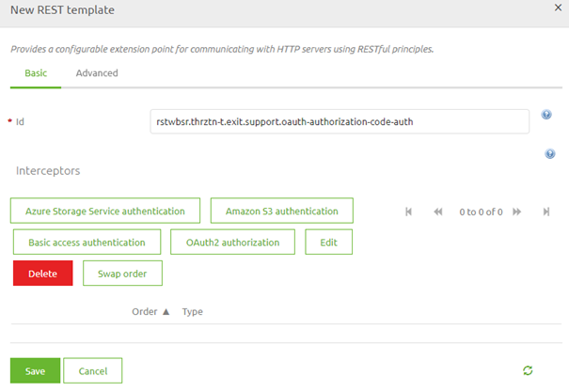The image size is (569, 392).
Task: Add OAuth2 authorization interceptor
Action: pyautogui.click(x=232, y=242)
